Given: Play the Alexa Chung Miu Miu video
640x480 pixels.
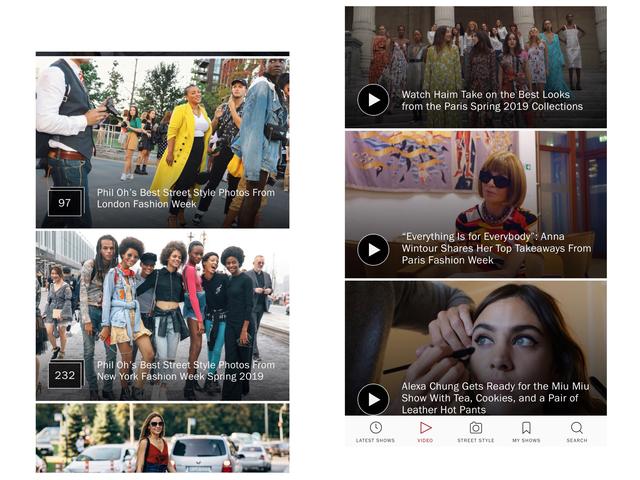Looking at the screenshot, I should [x=373, y=398].
